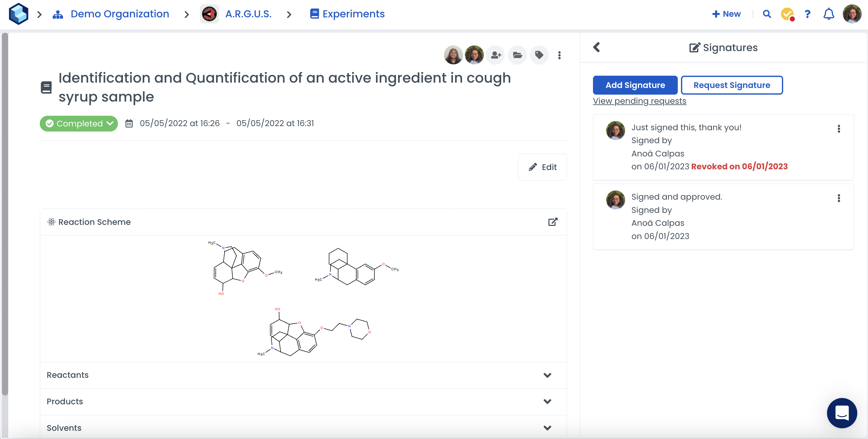Click the tag icon for experiment

(539, 55)
